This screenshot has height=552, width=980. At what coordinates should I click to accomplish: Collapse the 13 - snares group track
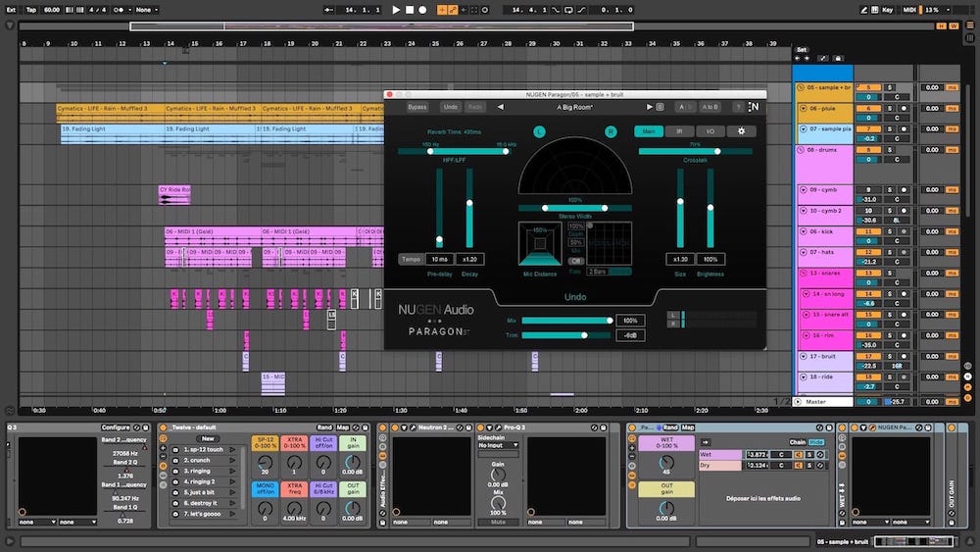click(804, 274)
